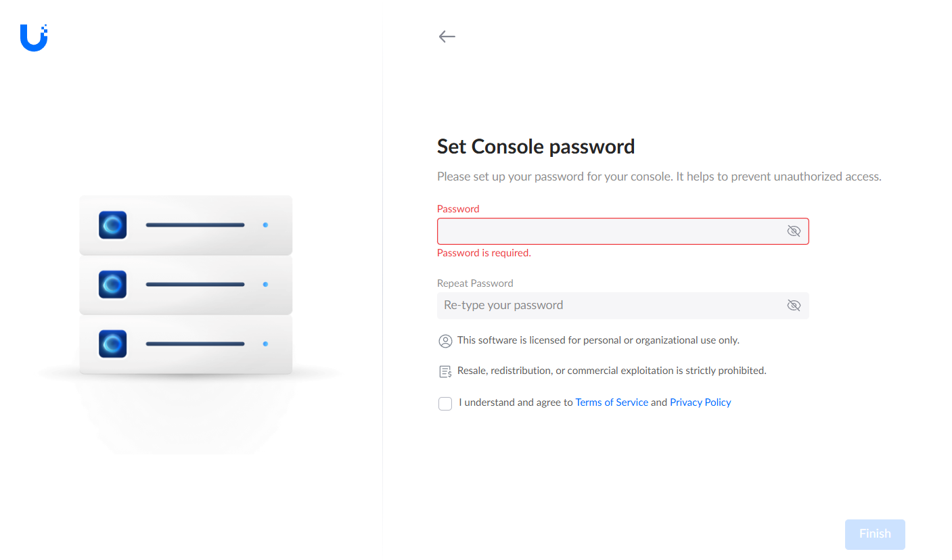Go back with the left arrow
Image resolution: width=952 pixels, height=560 pixels.
(x=447, y=37)
